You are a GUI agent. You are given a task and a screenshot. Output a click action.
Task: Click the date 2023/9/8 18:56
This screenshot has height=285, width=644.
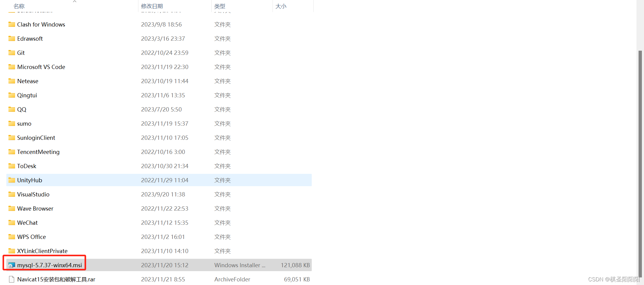[161, 24]
